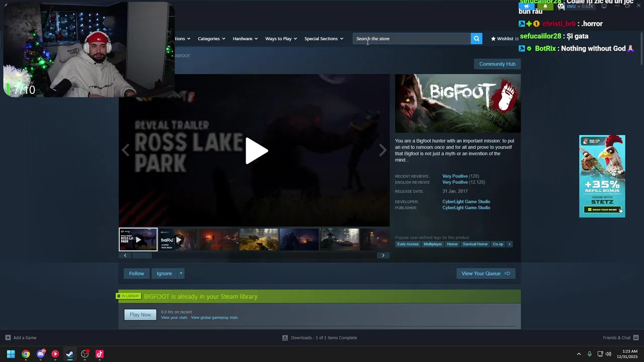Screen dimensions: 644x362
Task: Toggle Steam Big Picture monitor icon
Action: coord(604,6)
